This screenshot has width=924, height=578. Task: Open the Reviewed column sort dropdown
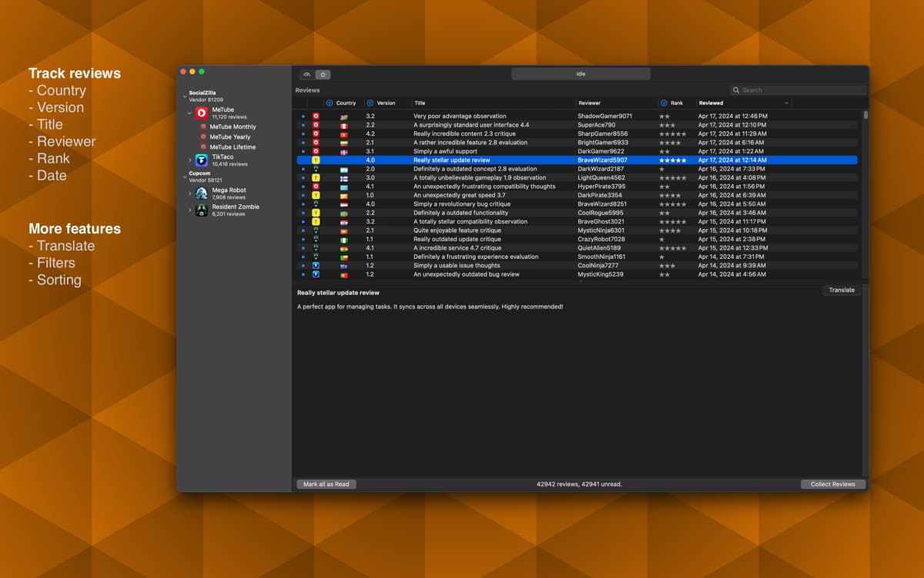(x=786, y=102)
